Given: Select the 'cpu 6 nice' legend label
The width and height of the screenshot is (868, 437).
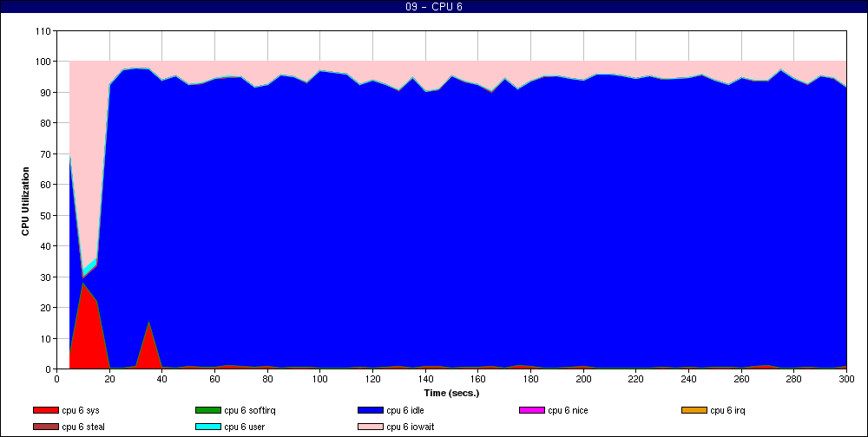Looking at the screenshot, I should [x=568, y=410].
